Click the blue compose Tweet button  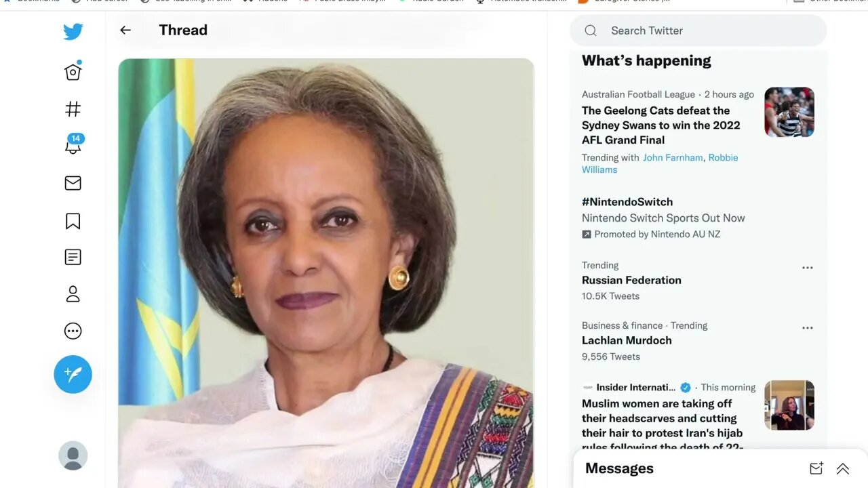73,374
